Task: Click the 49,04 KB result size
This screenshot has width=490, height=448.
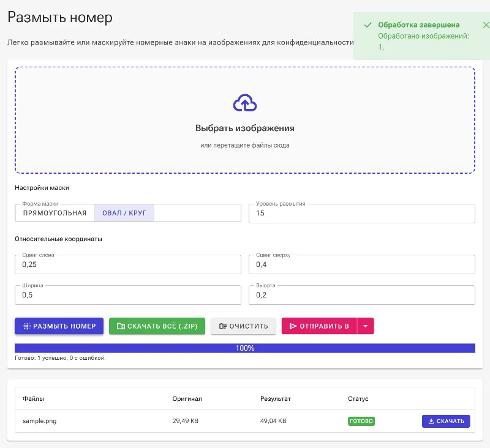Action: pyautogui.click(x=273, y=421)
